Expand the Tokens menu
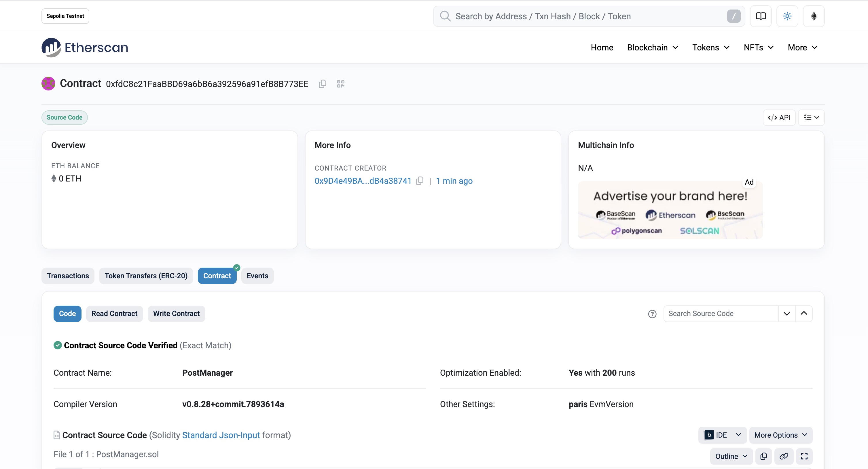 (x=711, y=48)
